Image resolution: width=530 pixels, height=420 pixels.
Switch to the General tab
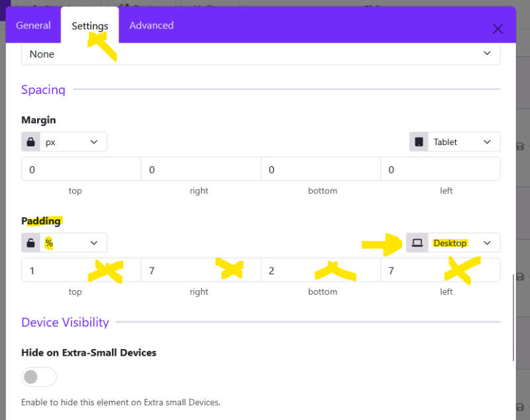(34, 25)
